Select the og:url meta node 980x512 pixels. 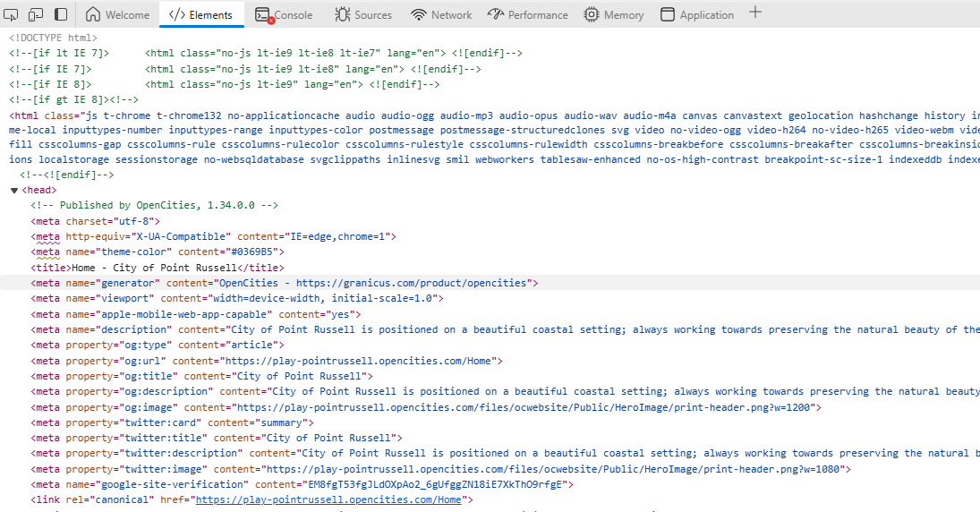[x=267, y=361]
